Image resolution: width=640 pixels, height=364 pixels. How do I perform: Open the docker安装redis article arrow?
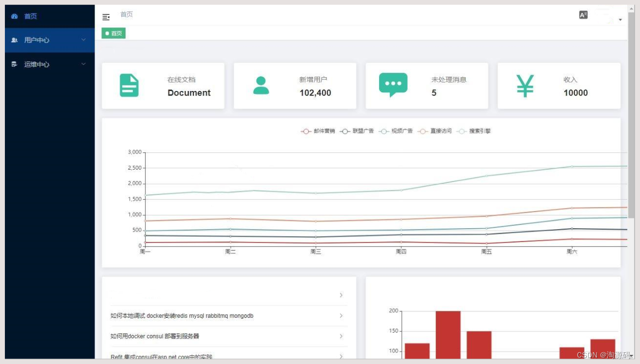[x=341, y=316]
